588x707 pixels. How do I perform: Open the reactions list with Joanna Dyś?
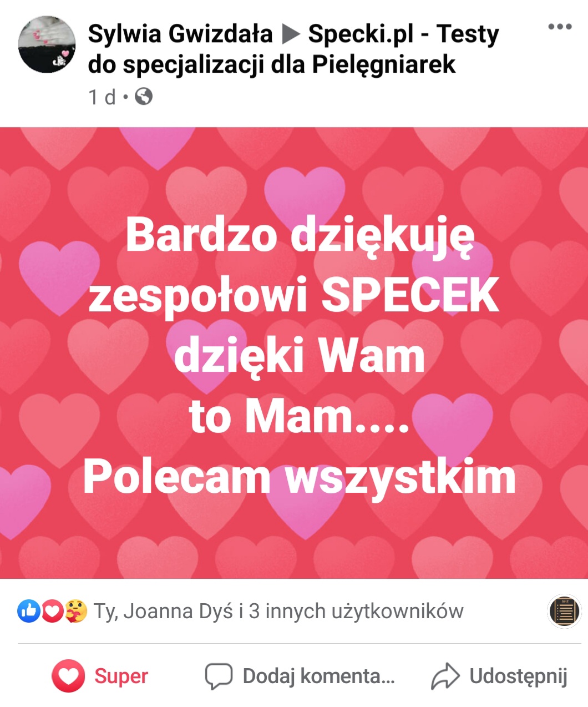[278, 612]
